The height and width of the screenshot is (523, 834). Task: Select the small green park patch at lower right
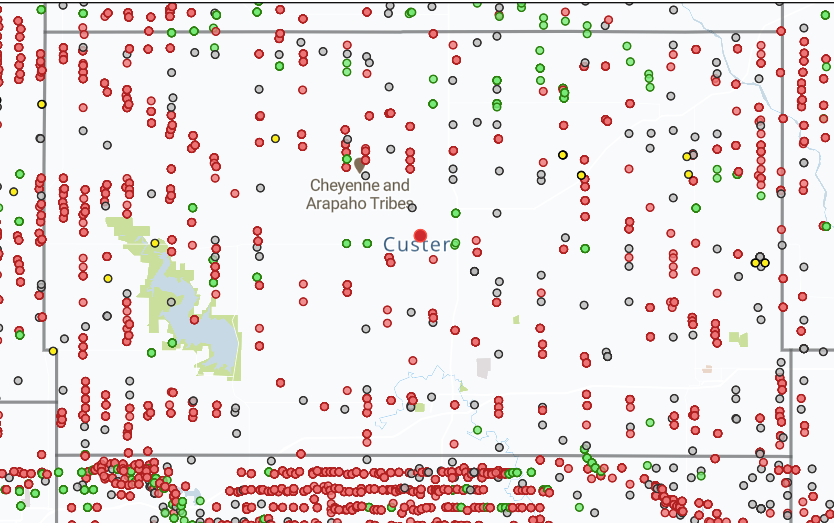[738, 339]
